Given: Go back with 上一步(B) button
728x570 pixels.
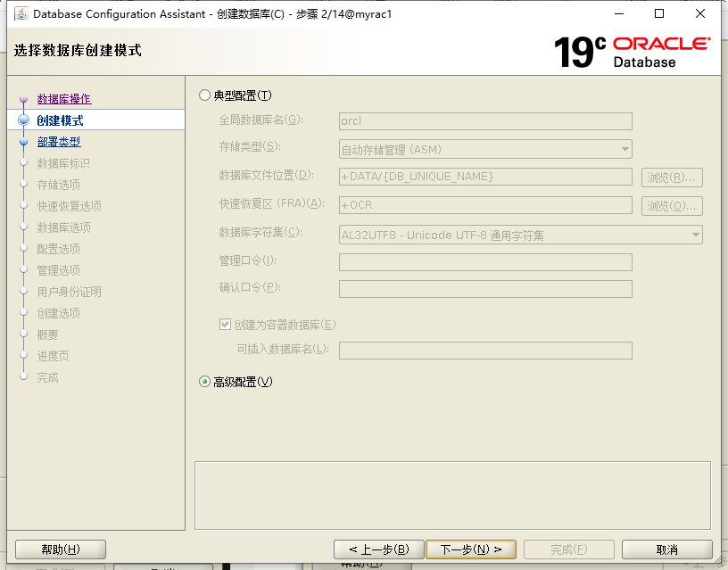Looking at the screenshot, I should (379, 549).
